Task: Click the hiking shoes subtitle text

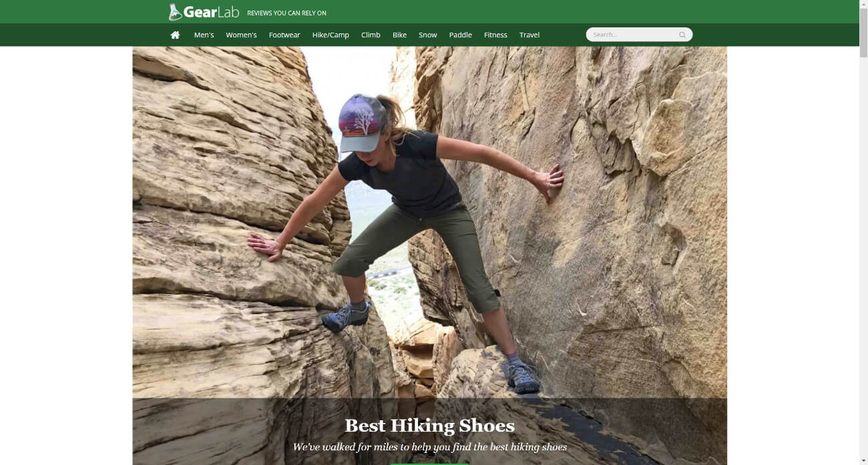Action: point(429,447)
